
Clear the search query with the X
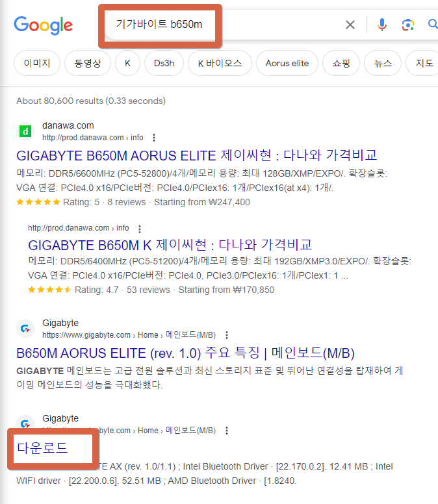point(350,25)
